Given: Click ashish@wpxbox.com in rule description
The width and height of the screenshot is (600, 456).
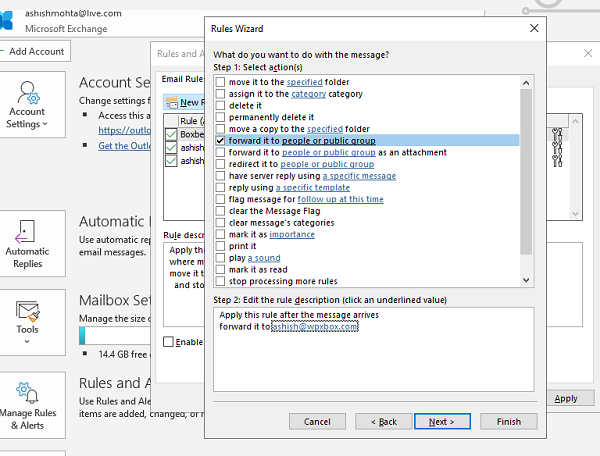Looking at the screenshot, I should pyautogui.click(x=315, y=326).
